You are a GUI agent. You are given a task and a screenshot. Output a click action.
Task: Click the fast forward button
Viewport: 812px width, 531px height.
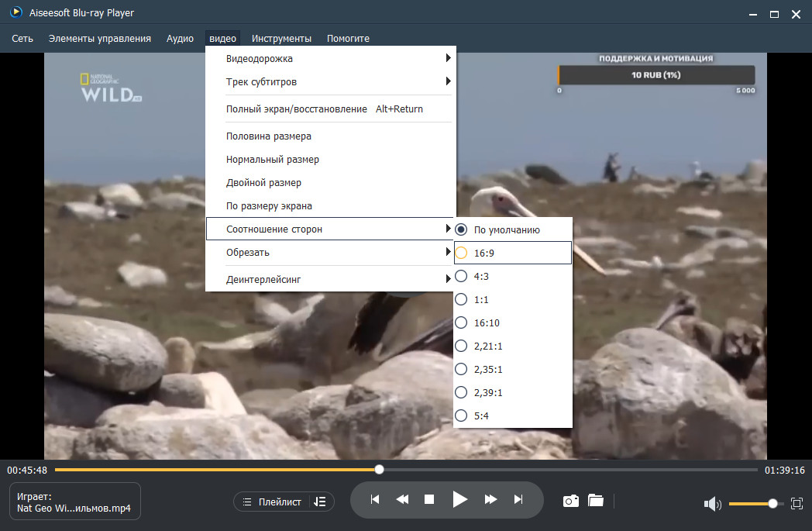tap(490, 499)
